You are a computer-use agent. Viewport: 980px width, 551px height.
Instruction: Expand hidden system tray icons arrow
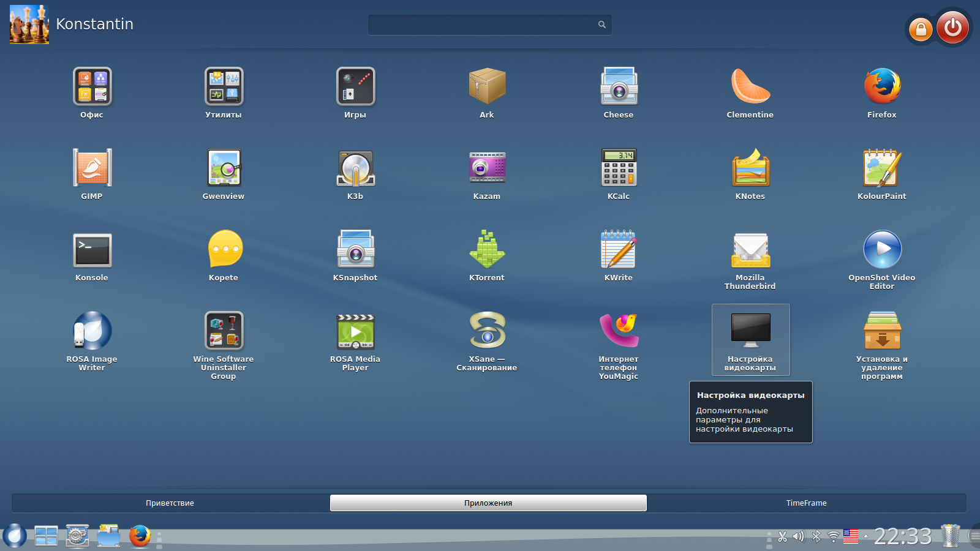point(866,537)
